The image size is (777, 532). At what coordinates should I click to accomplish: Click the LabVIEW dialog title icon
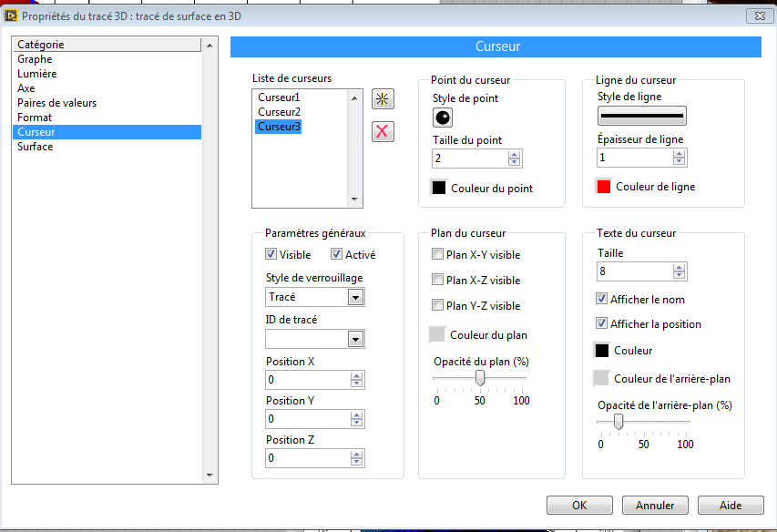(x=10, y=15)
